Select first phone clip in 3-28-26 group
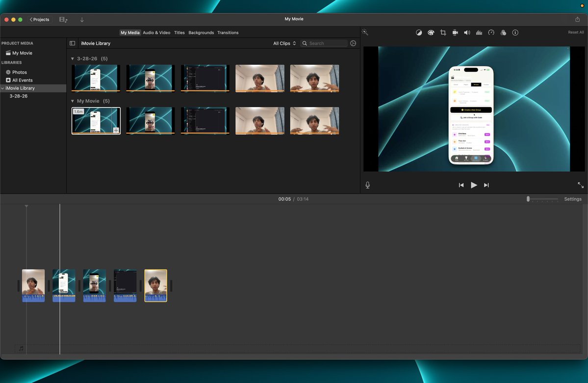The image size is (588, 383). click(96, 78)
